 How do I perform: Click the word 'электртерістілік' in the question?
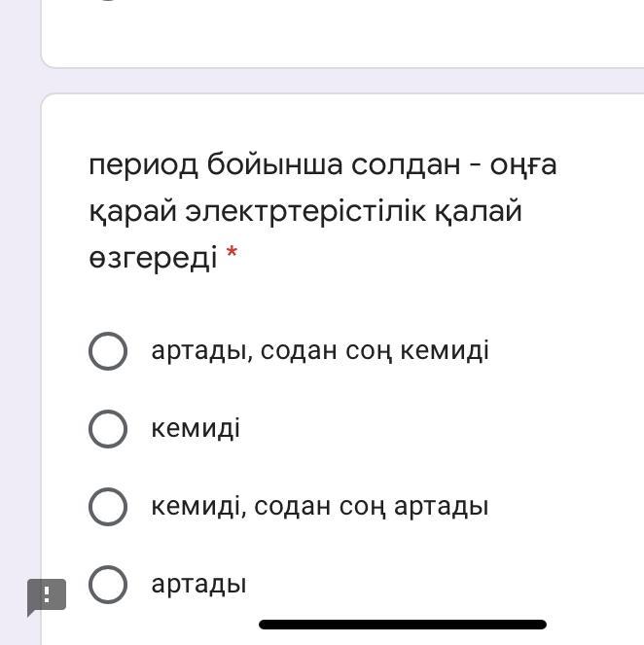(x=305, y=212)
